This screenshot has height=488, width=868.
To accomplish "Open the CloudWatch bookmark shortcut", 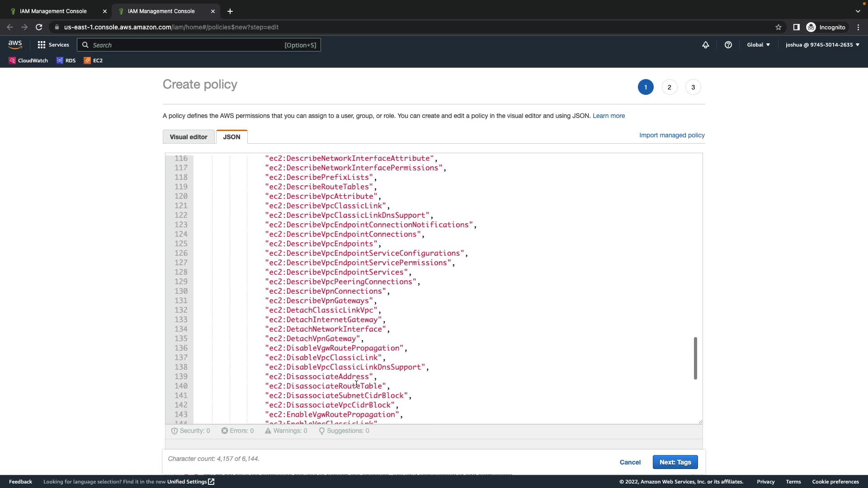I will 28,61.
